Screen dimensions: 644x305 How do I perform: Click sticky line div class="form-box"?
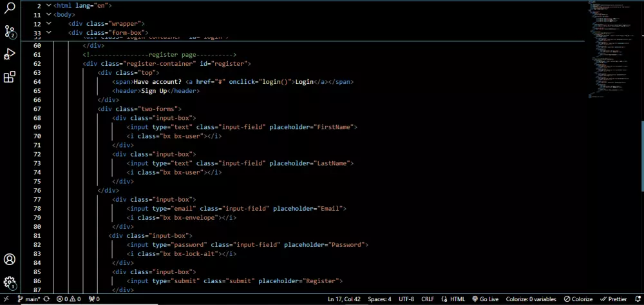(108, 33)
